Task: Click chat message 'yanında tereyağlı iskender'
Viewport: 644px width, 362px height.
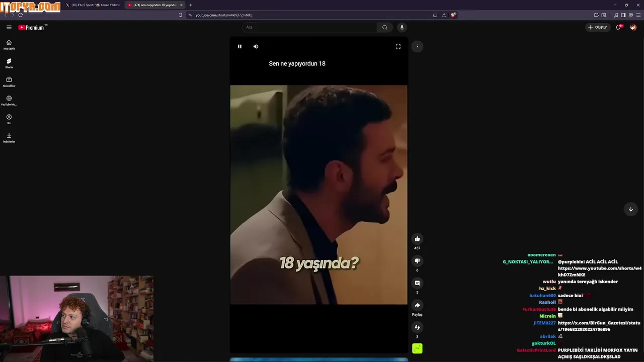Action: point(588,282)
